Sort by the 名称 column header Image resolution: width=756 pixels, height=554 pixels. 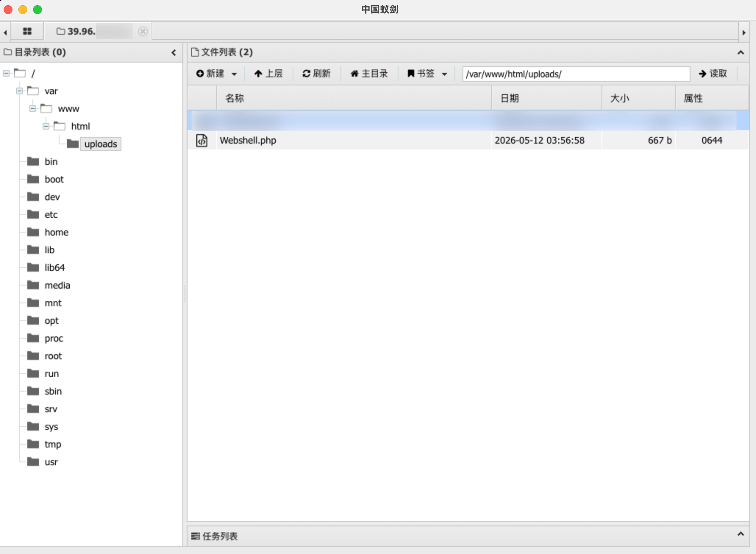pos(354,98)
